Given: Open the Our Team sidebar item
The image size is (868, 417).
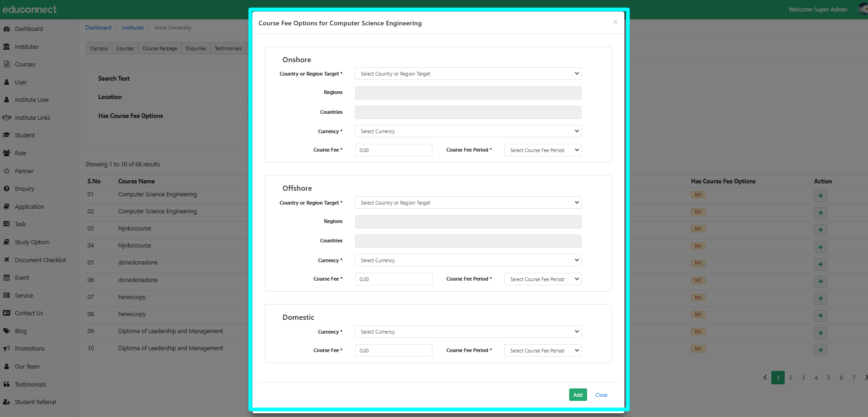Looking at the screenshot, I should point(27,367).
